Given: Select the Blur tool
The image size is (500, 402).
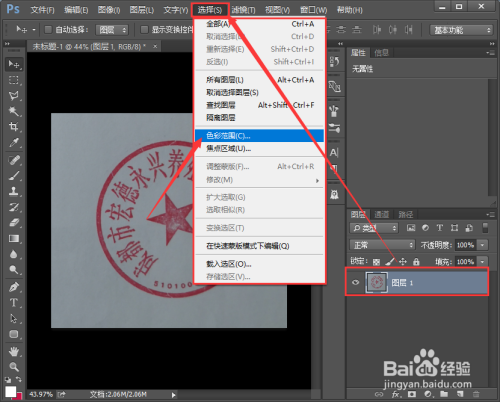Looking at the screenshot, I should tap(14, 254).
